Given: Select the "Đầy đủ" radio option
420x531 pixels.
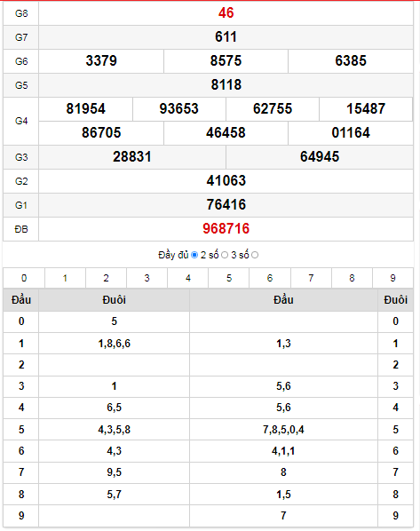Looking at the screenshot, I should click(194, 255).
